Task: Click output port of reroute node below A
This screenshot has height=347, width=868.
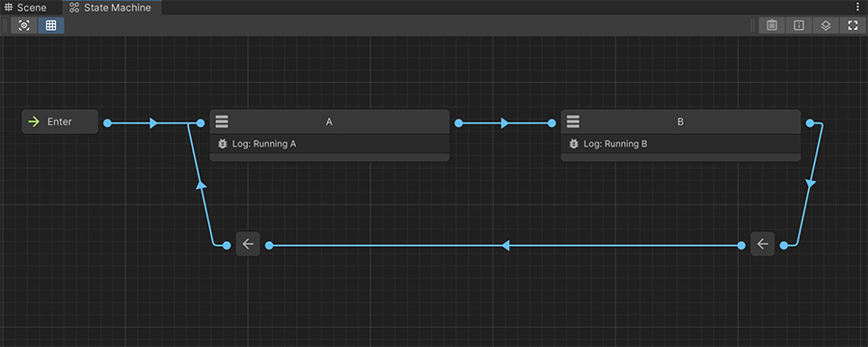Action: (227, 245)
